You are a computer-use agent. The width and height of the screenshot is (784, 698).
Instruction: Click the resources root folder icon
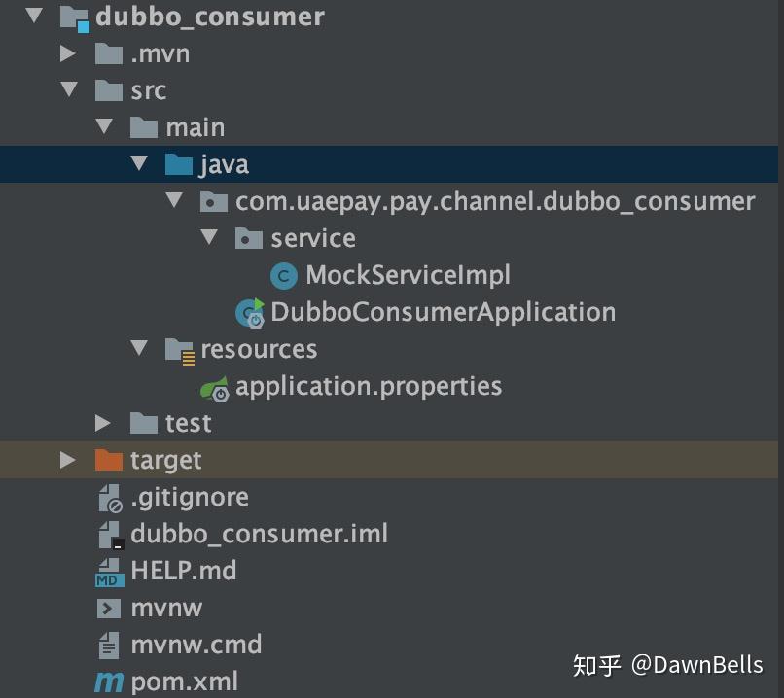[x=180, y=348]
